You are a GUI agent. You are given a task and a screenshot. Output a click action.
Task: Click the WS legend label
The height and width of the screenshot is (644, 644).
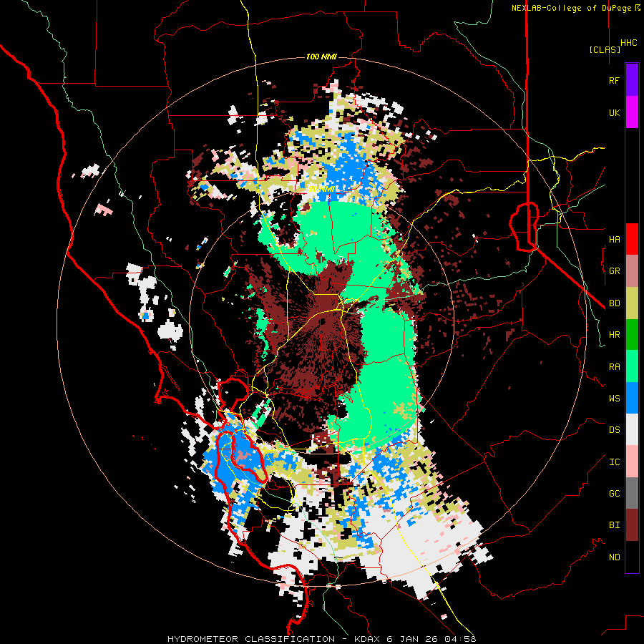(x=614, y=398)
